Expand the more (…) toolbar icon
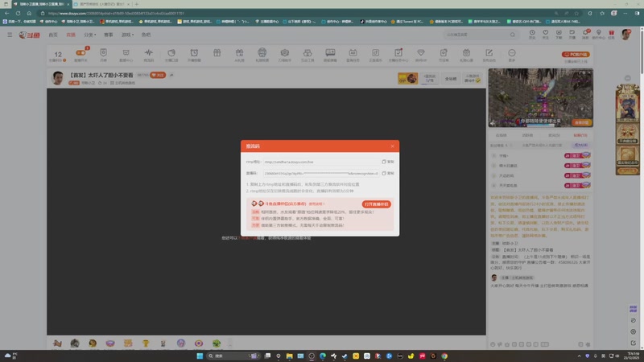 point(512,52)
